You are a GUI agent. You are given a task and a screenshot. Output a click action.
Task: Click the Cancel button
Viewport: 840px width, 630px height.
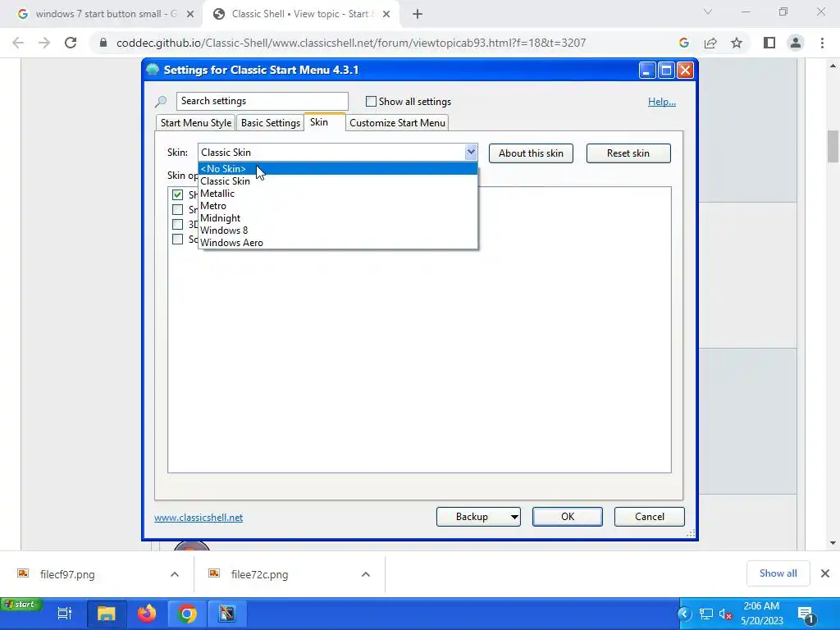650,517
